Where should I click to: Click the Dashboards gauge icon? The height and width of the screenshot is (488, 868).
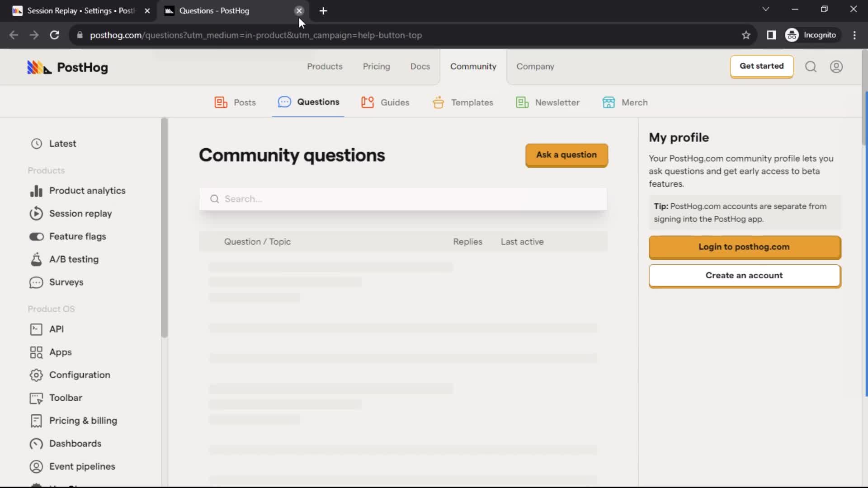pyautogui.click(x=36, y=444)
